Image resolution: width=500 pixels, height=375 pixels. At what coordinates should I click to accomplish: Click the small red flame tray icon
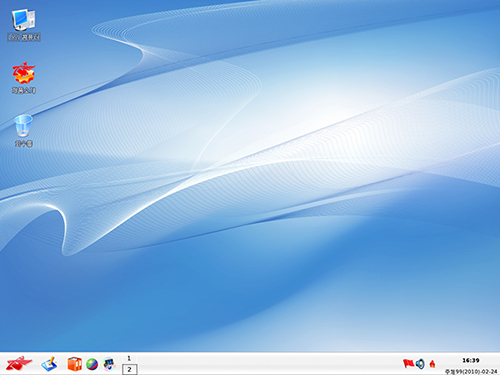click(432, 364)
